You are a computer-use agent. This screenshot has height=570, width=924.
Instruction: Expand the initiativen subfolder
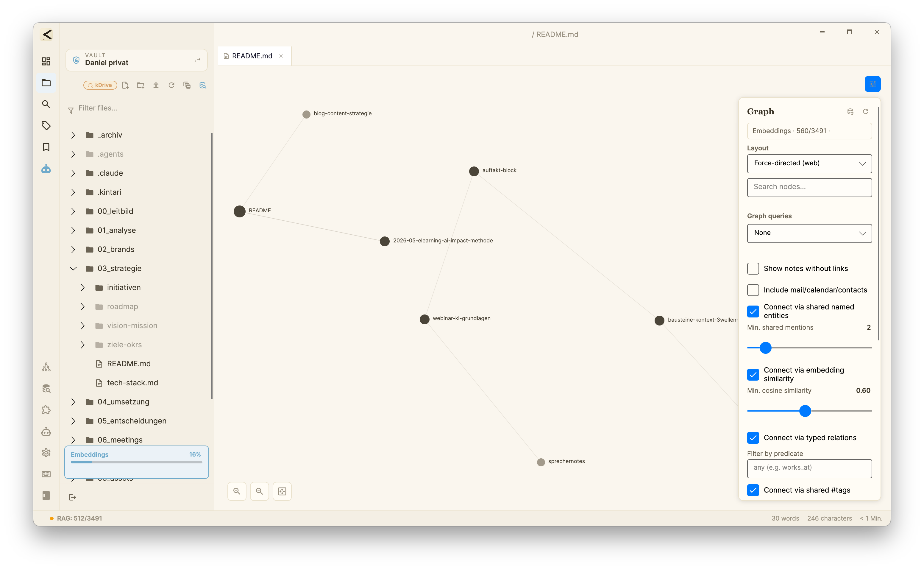tap(82, 287)
